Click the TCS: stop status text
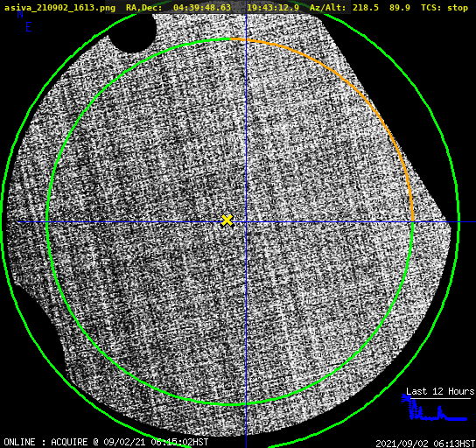The height and width of the screenshot is (448, 476). 444,8
